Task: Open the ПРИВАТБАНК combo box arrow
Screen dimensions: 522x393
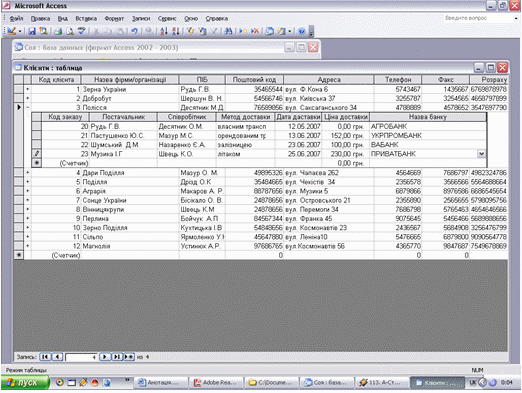Action: (481, 154)
